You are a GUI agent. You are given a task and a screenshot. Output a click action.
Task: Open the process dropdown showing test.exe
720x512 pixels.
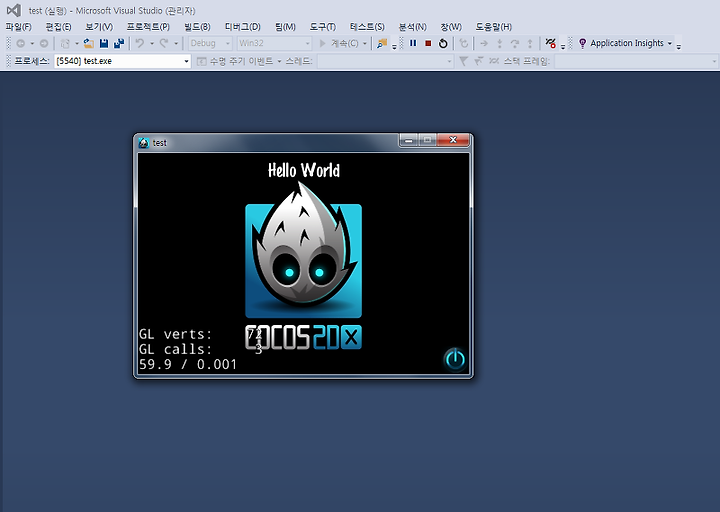pyautogui.click(x=122, y=61)
